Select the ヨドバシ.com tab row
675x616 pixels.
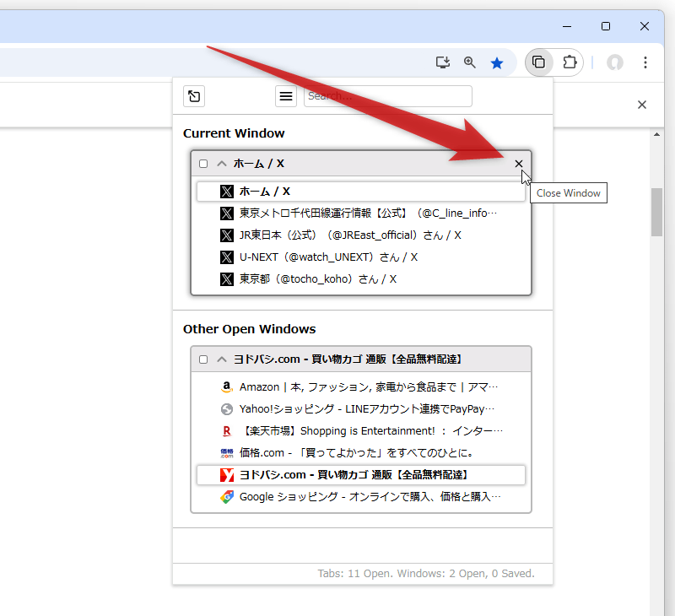361,475
